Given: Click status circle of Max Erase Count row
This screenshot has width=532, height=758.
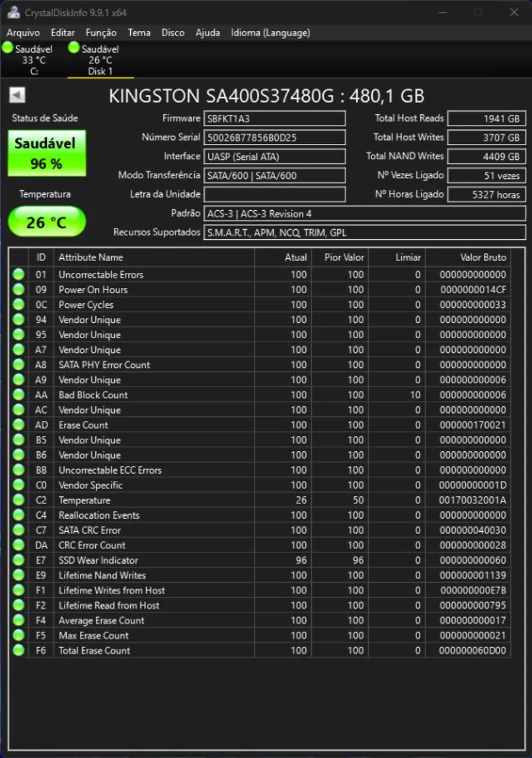Looking at the screenshot, I should (19, 635).
